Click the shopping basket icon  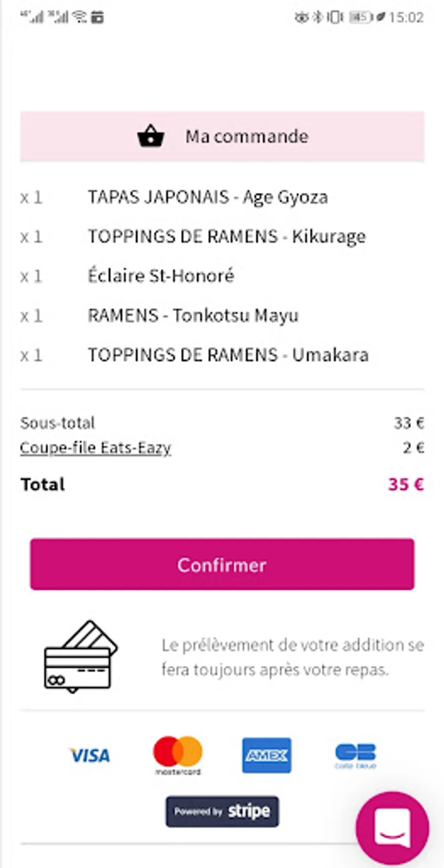tap(150, 136)
